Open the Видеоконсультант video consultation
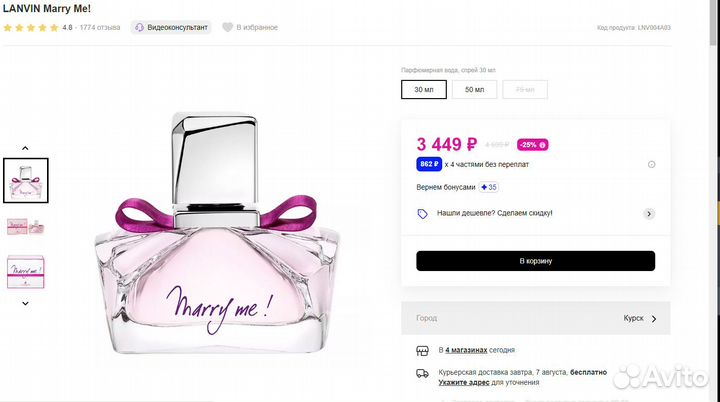The height and width of the screenshot is (402, 720). point(171,27)
